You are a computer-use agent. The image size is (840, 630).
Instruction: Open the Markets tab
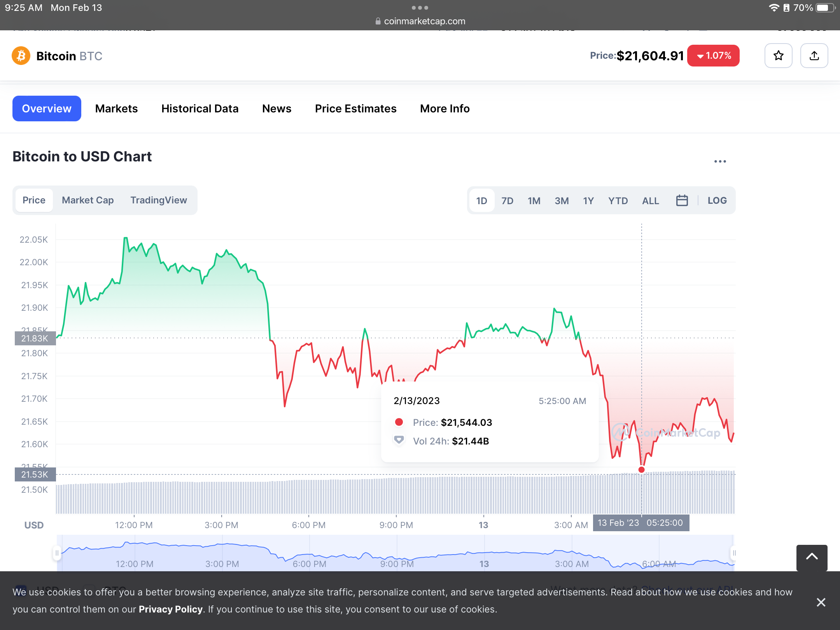tap(116, 108)
